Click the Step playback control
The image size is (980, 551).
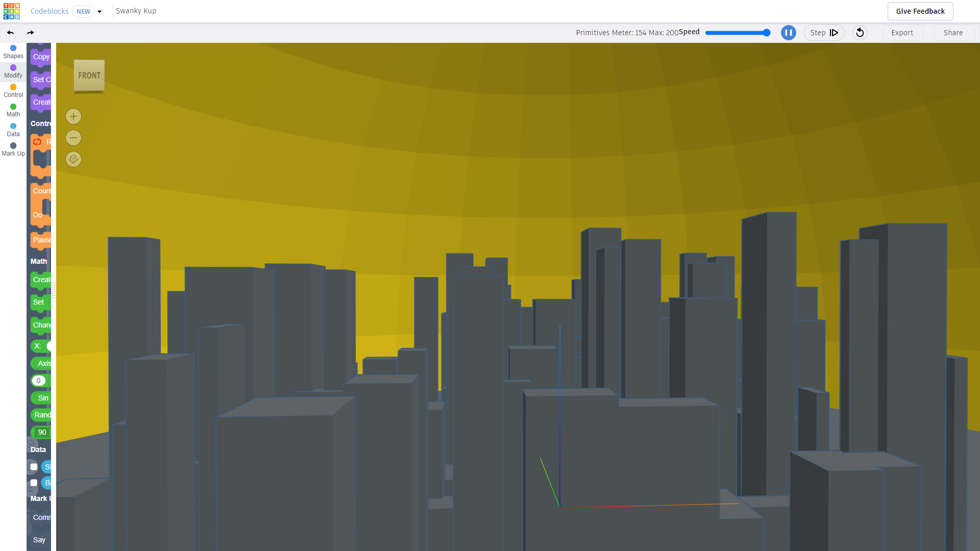824,32
